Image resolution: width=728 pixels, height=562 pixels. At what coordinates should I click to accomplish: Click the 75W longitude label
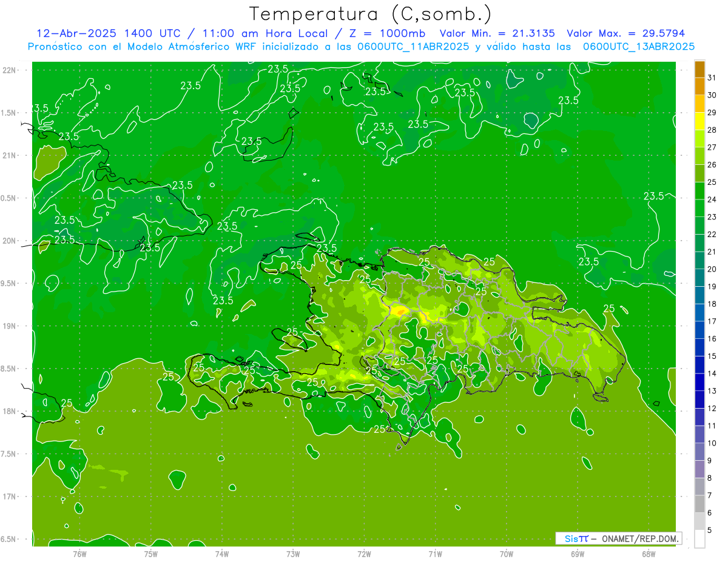pyautogui.click(x=150, y=554)
